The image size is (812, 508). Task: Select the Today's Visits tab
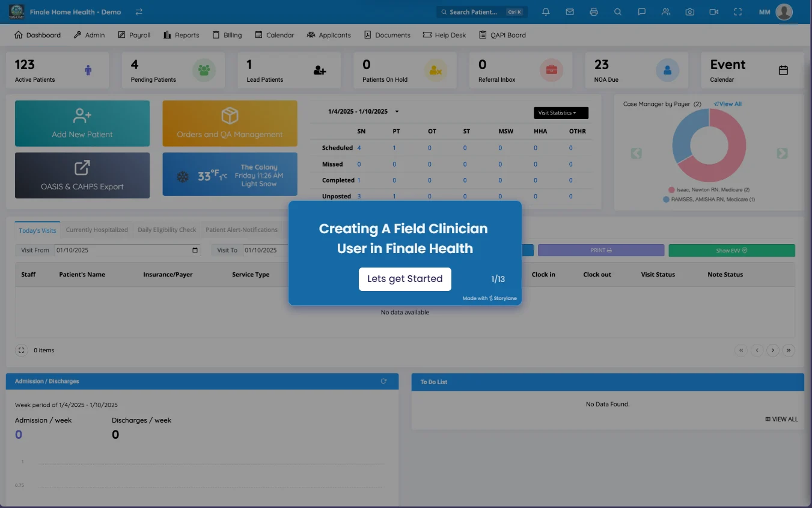click(x=37, y=230)
